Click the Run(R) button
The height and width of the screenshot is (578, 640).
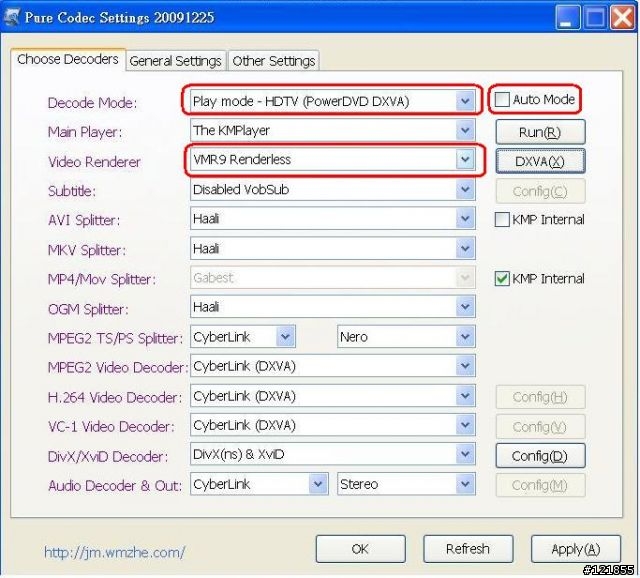(540, 132)
